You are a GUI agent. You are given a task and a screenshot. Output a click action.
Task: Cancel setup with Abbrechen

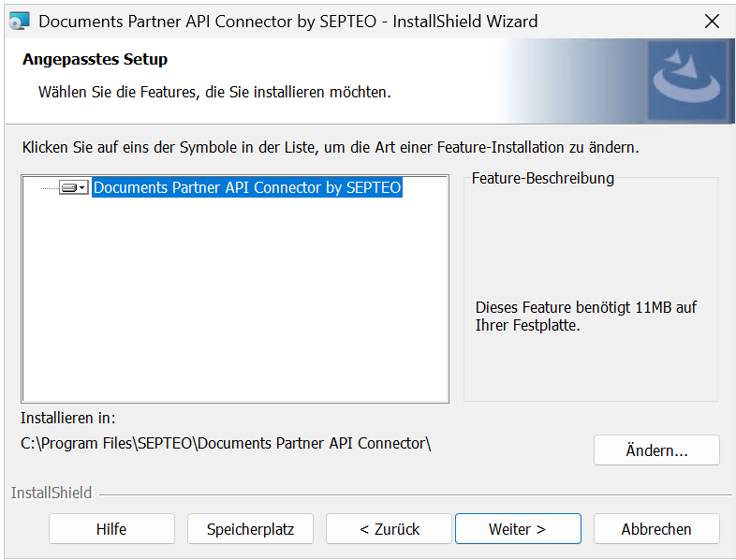click(656, 529)
